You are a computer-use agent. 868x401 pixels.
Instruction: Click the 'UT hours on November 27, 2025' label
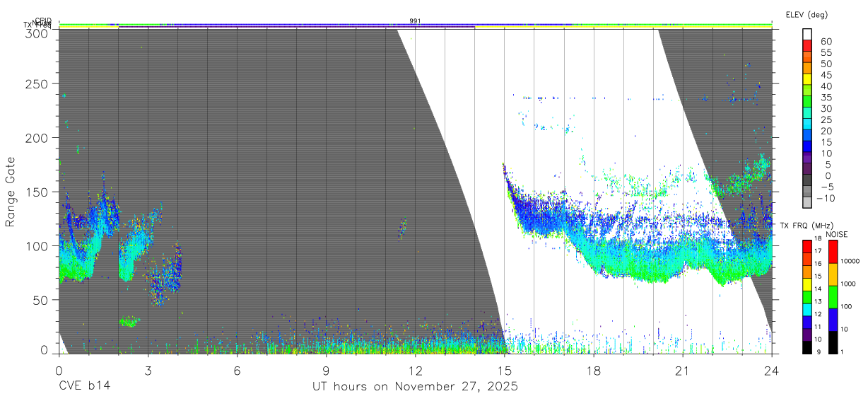click(415, 387)
